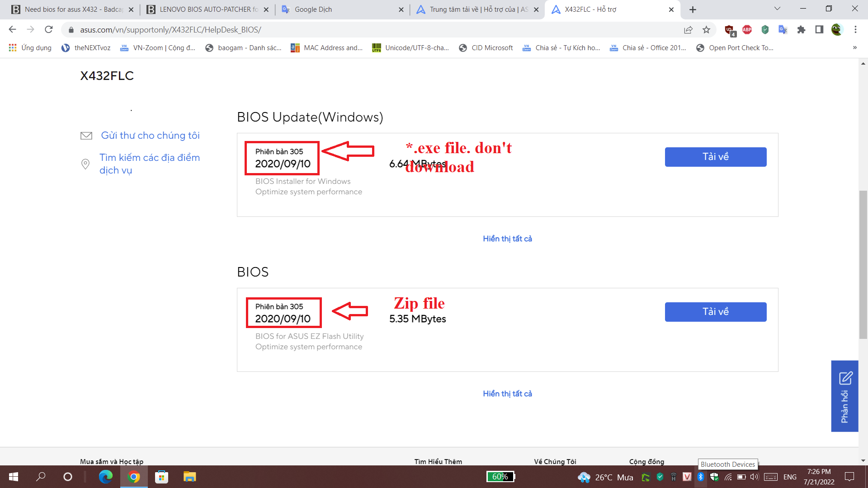Open Google Translate extension icon
This screenshot has height=488, width=868.
coord(783,30)
